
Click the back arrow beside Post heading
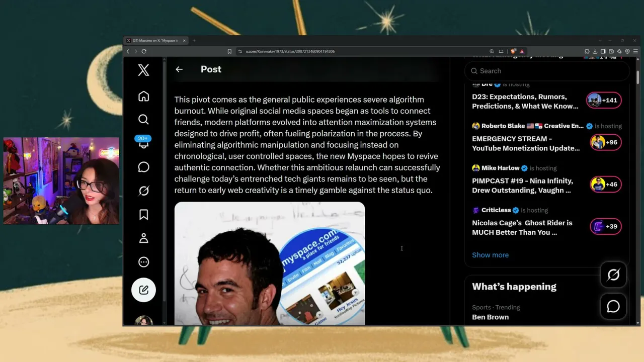[x=179, y=69]
